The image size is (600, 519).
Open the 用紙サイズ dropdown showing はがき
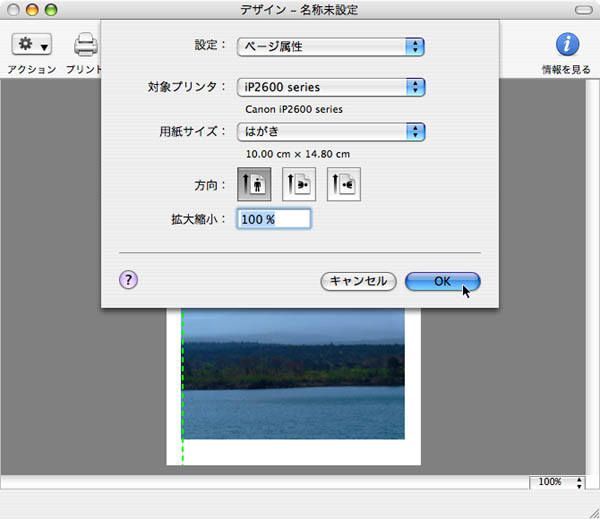331,131
